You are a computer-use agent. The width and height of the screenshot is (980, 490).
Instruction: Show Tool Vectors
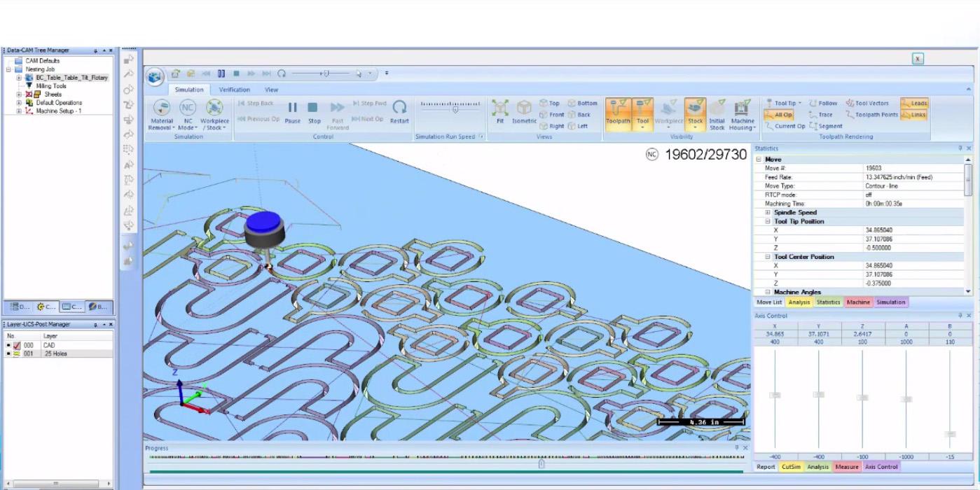[x=867, y=103]
